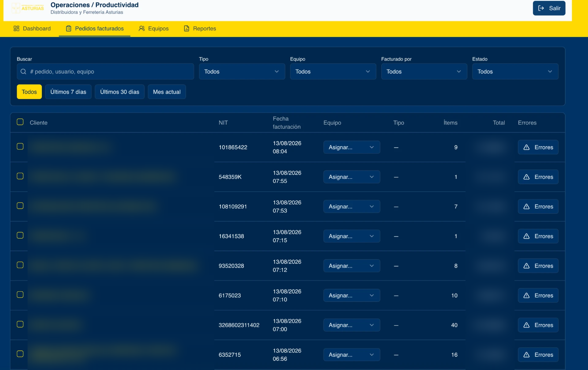This screenshot has height=370, width=588.
Task: Click warning triangle icon for NIT 108109291
Action: point(526,207)
